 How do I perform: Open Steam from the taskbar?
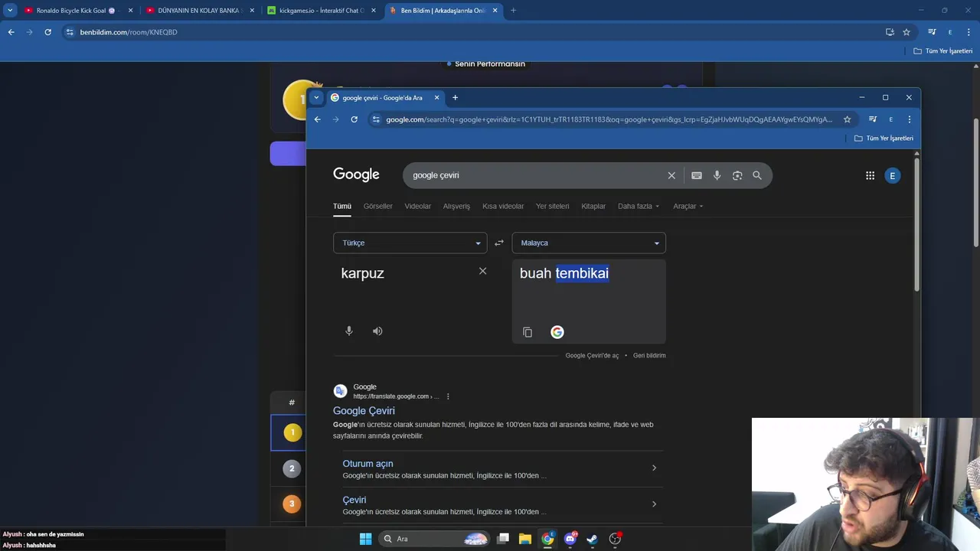(592, 539)
